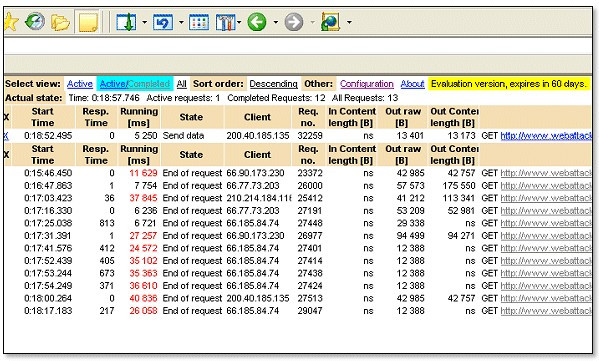Click the tools hammer-and-wrench window icon
Screen dimensions: 599x361
(x=226, y=22)
